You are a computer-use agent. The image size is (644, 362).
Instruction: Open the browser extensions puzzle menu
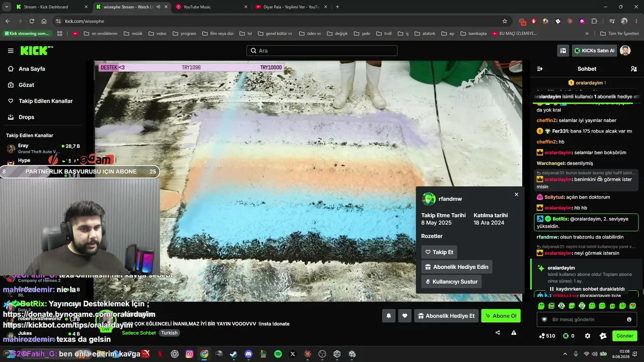click(594, 21)
